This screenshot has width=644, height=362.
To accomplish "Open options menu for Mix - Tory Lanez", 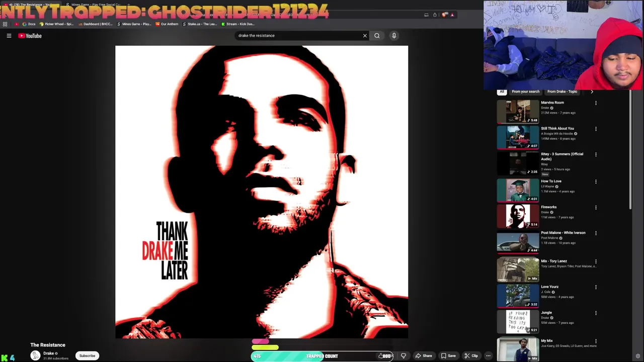I will pos(596,261).
